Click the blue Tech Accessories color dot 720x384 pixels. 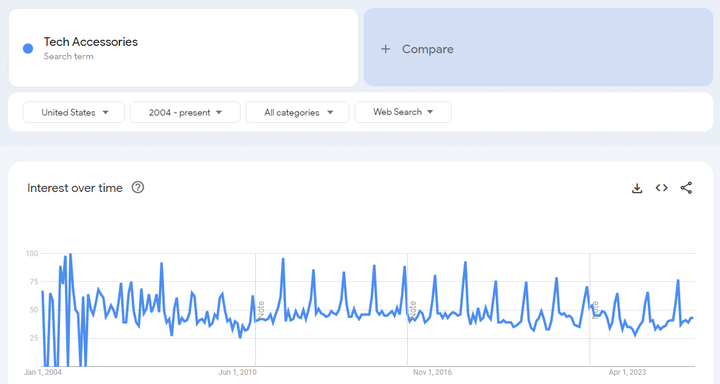[x=28, y=49]
